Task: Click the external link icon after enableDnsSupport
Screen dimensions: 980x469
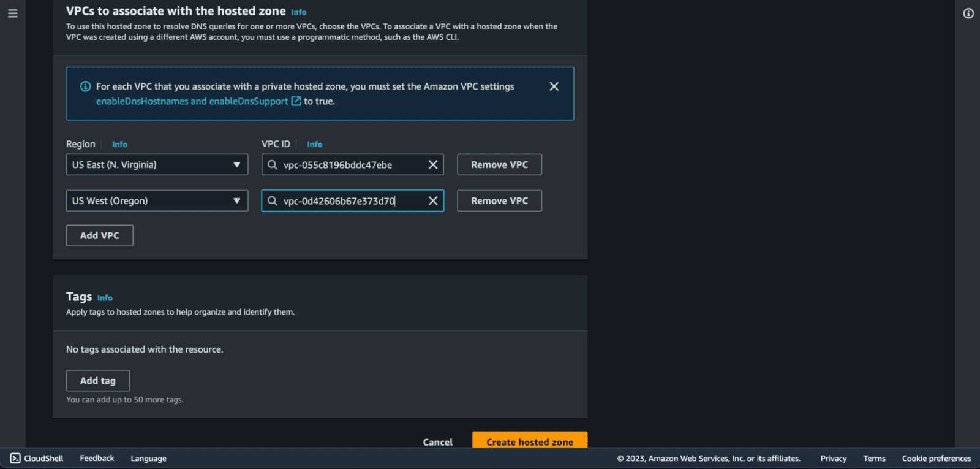Action: click(x=296, y=101)
